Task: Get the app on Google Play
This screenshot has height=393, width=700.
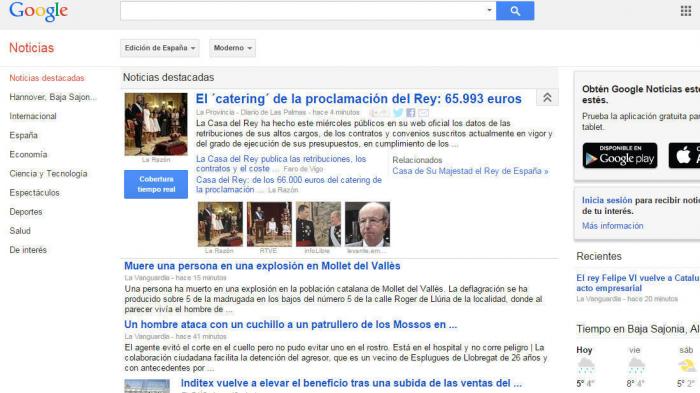Action: [x=620, y=155]
